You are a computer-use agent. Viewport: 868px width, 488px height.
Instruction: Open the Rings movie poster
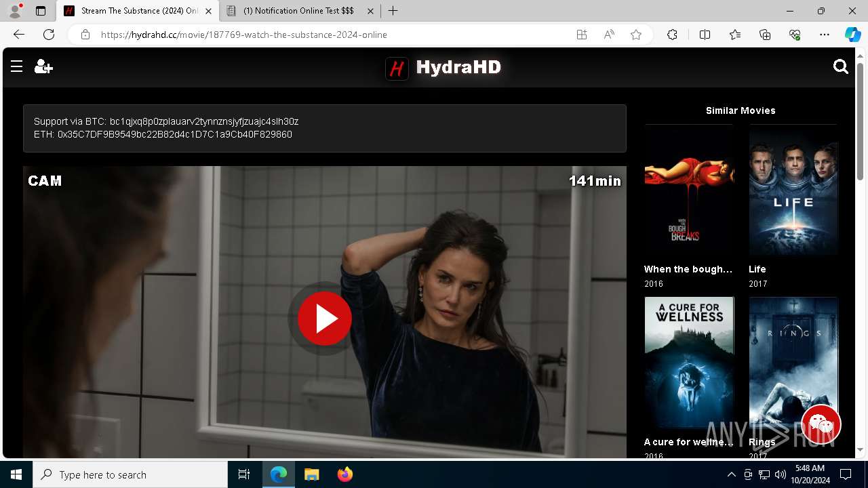point(793,363)
